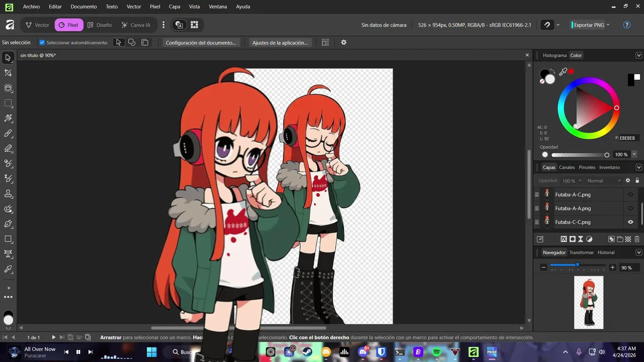This screenshot has width=644, height=362.
Task: Switch to the Historial tab
Action: (x=606, y=252)
